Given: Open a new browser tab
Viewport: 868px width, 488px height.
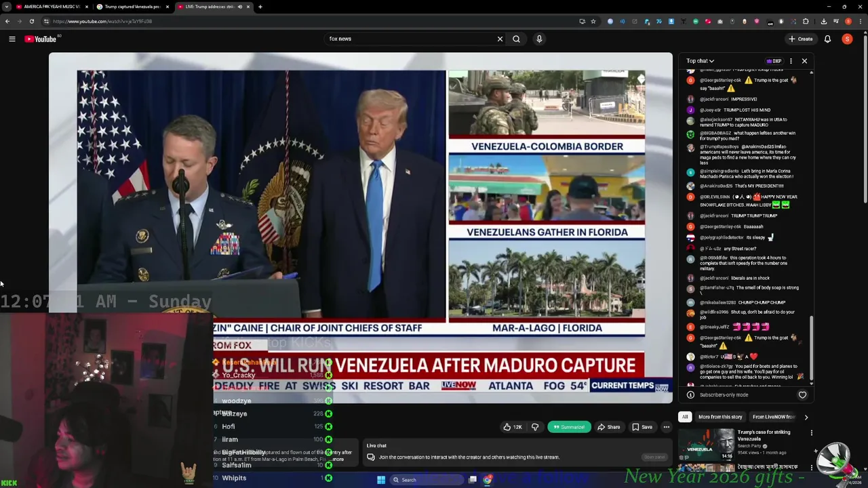Looking at the screenshot, I should click(x=260, y=7).
